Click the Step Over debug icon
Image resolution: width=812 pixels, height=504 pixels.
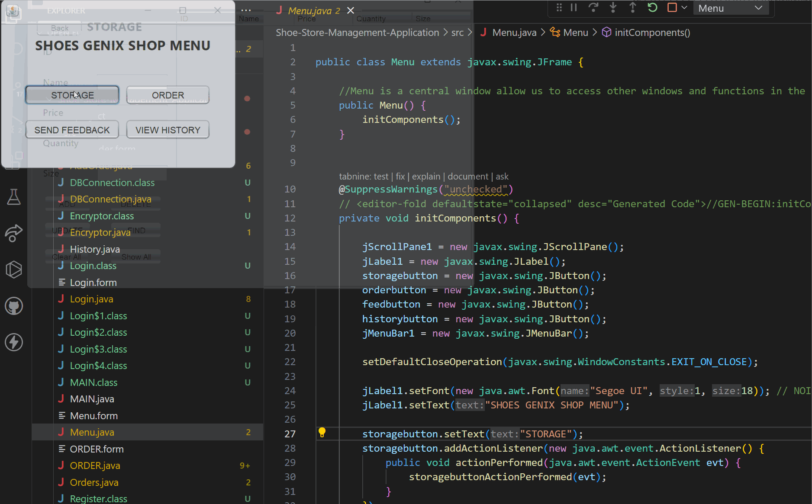(x=593, y=8)
